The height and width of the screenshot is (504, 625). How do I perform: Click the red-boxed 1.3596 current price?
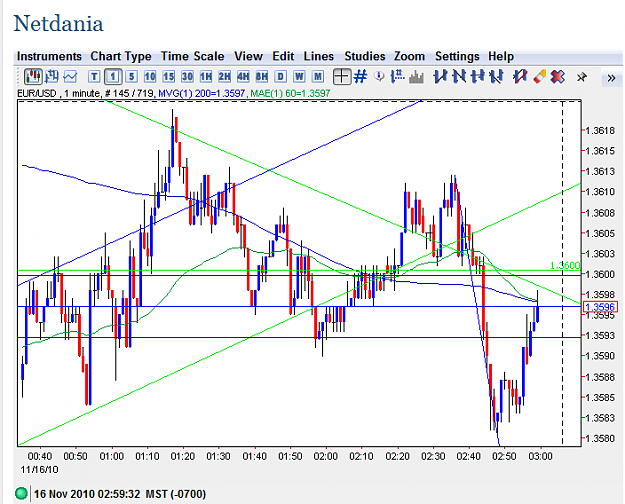pos(600,307)
